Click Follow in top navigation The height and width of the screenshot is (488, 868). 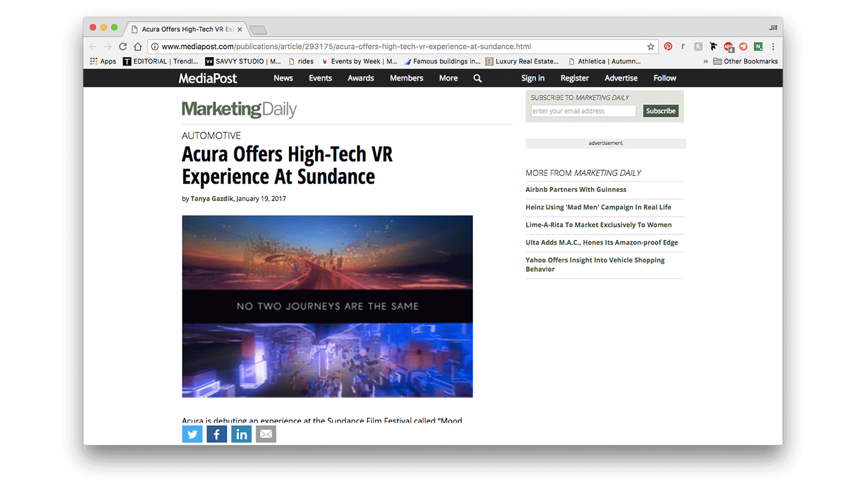665,78
